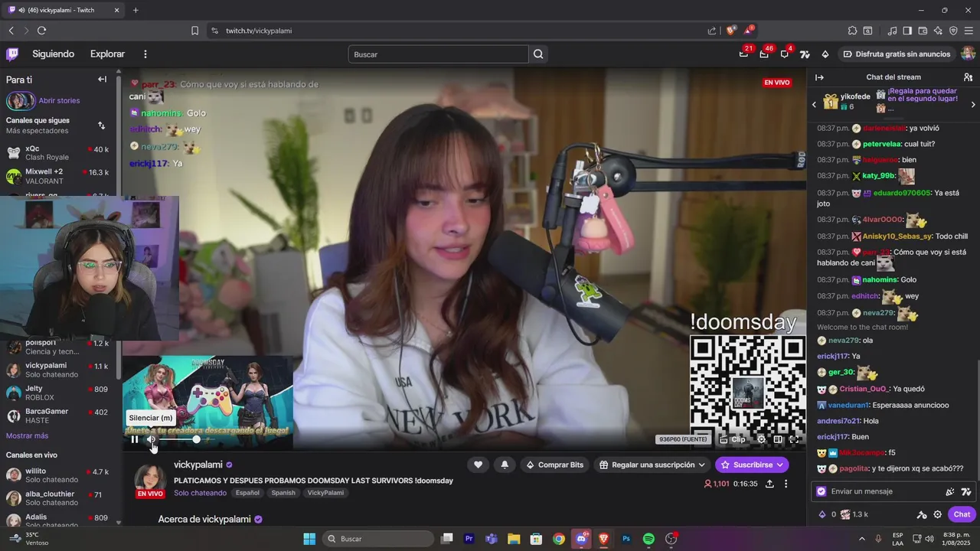The image size is (980, 551).
Task: Click Abrir stories link
Action: tap(59, 100)
